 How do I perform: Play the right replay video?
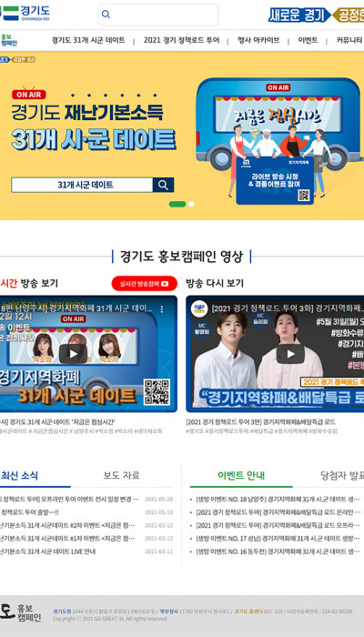(x=290, y=354)
